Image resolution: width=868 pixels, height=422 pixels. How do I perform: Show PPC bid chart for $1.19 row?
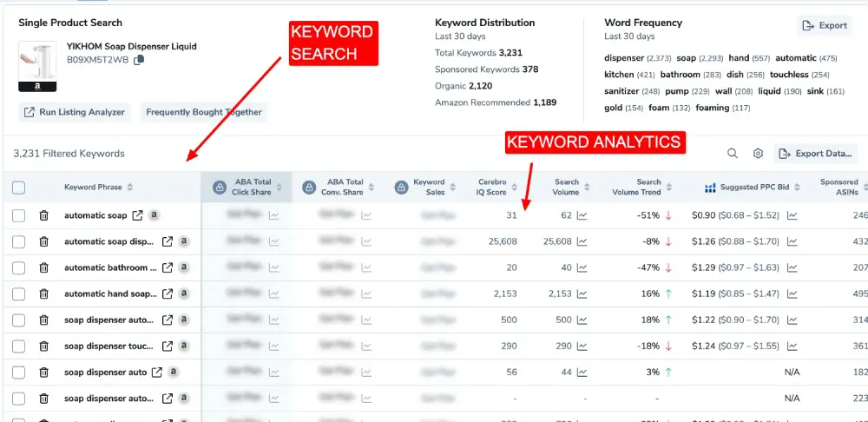tap(792, 293)
